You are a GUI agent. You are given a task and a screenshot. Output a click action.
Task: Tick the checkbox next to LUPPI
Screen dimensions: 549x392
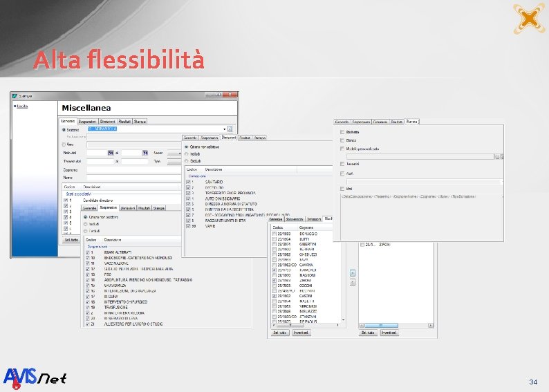click(x=274, y=239)
